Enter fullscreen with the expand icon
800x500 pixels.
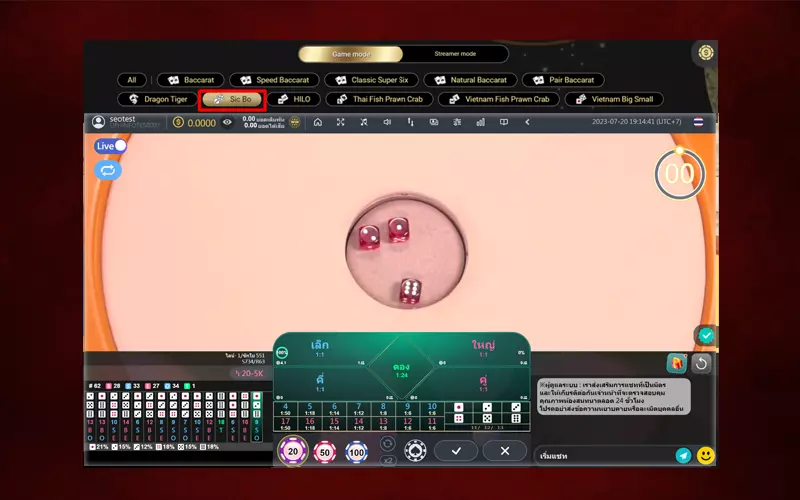pyautogui.click(x=341, y=122)
